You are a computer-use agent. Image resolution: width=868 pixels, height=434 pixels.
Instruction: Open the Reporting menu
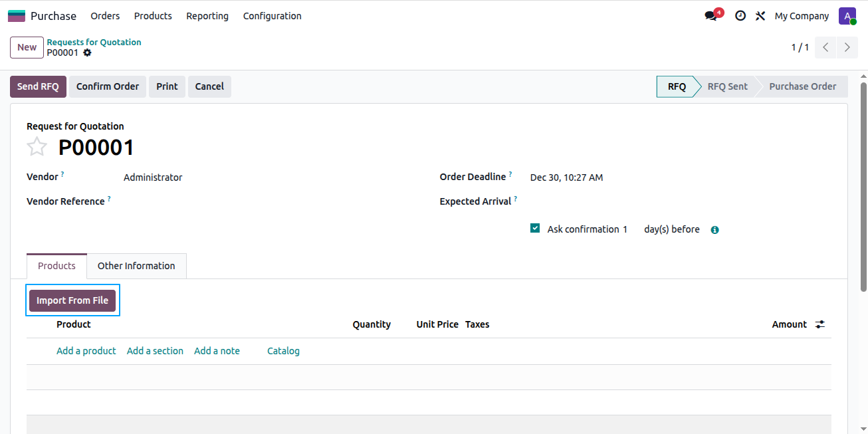[x=207, y=16]
